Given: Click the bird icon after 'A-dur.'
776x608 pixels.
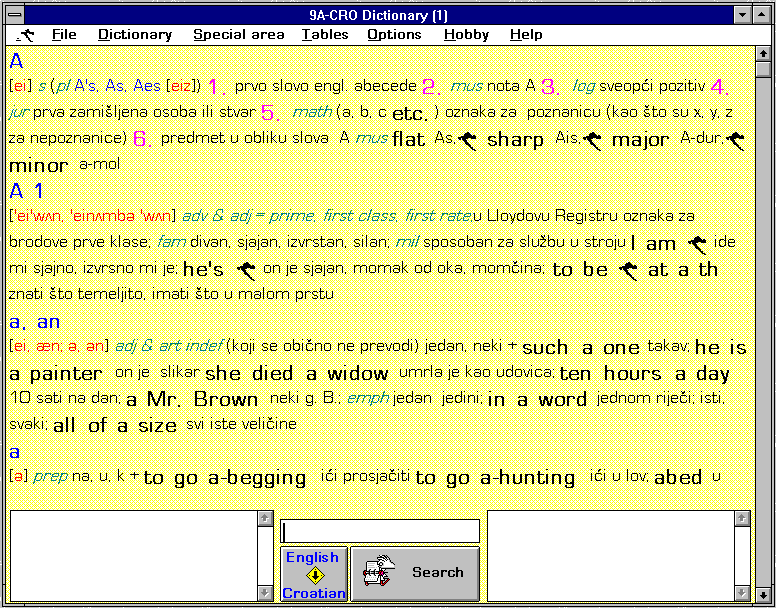Looking at the screenshot, I should click(735, 141).
